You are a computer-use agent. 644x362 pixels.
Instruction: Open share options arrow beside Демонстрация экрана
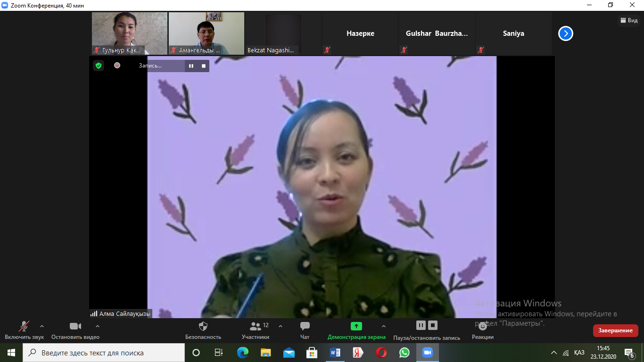(x=383, y=326)
